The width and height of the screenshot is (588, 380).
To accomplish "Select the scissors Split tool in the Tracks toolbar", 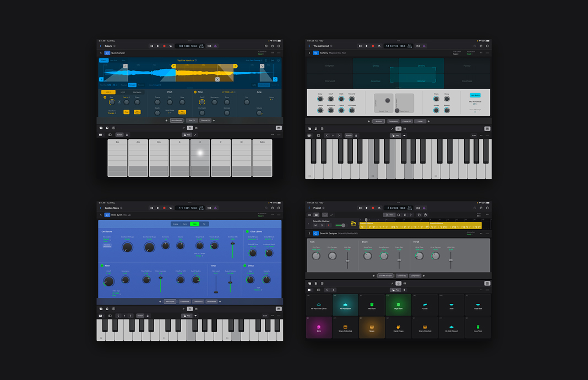I will click(x=405, y=215).
